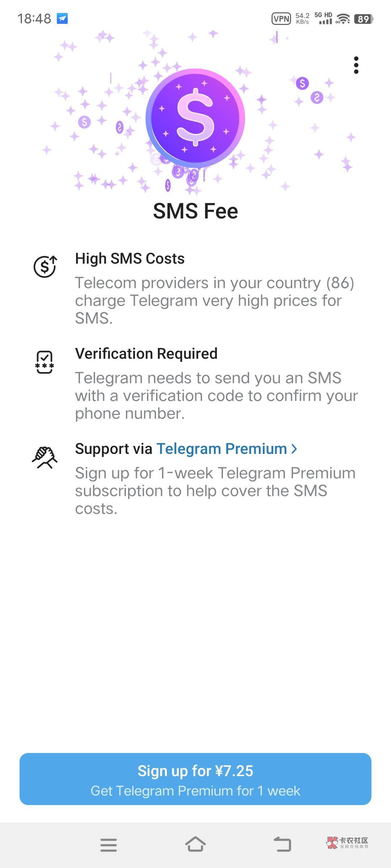The image size is (391, 868).
Task: Tap the battery level indicator
Action: click(363, 19)
